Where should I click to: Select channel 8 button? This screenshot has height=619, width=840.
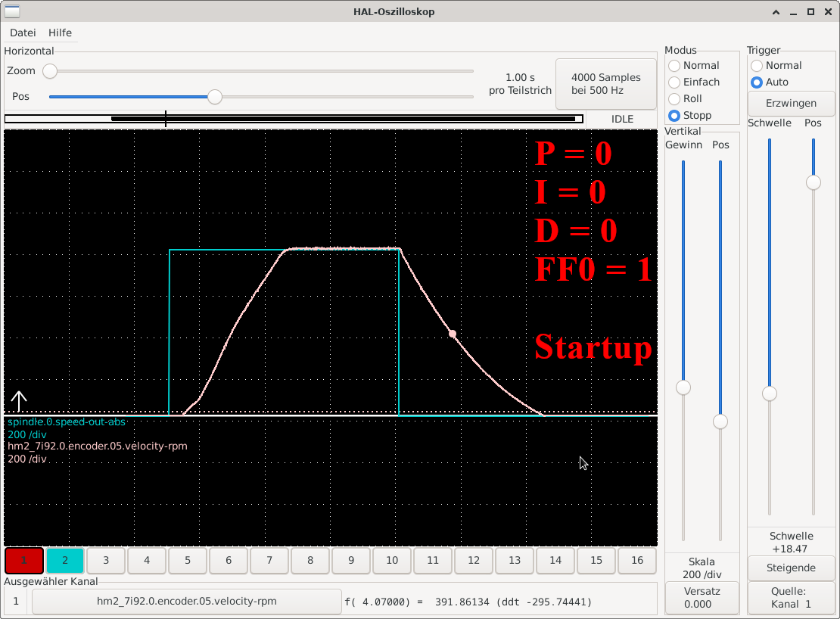[310, 560]
